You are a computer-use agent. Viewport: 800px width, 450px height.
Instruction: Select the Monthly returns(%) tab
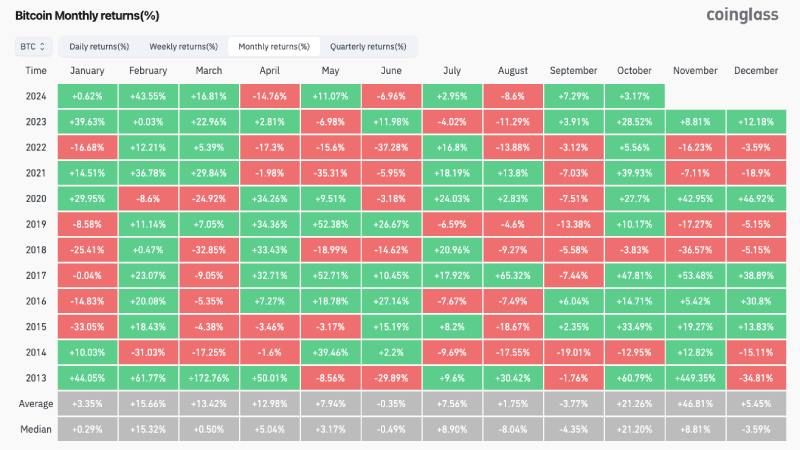(x=274, y=46)
